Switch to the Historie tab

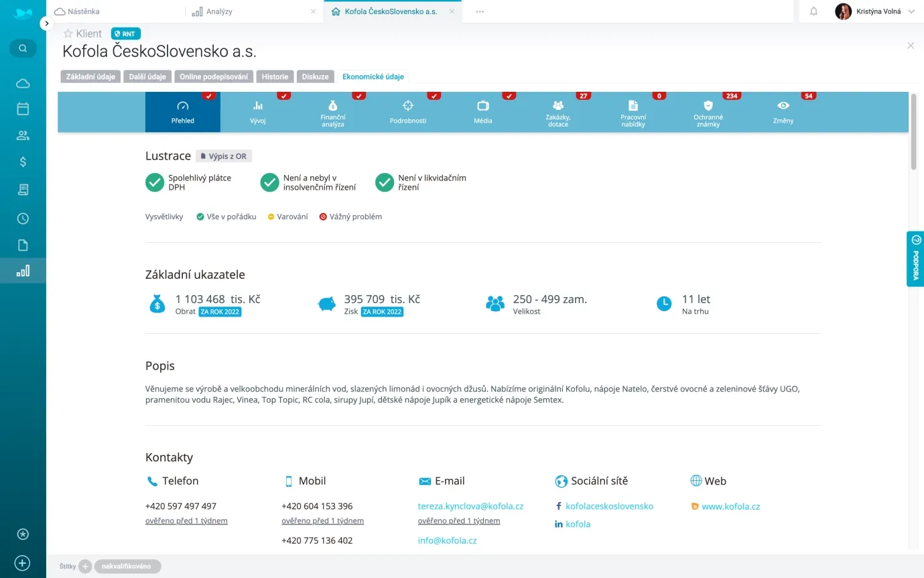pos(275,76)
